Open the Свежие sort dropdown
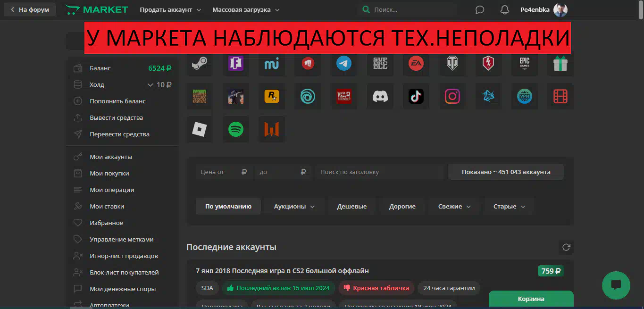This screenshot has height=309, width=644. coord(454,206)
